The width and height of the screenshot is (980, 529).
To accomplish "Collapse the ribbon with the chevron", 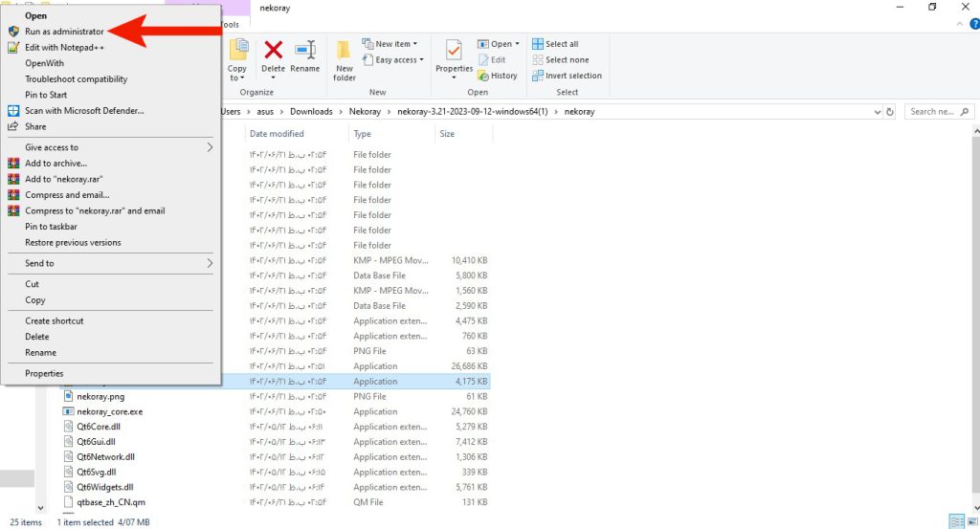I will (960, 24).
